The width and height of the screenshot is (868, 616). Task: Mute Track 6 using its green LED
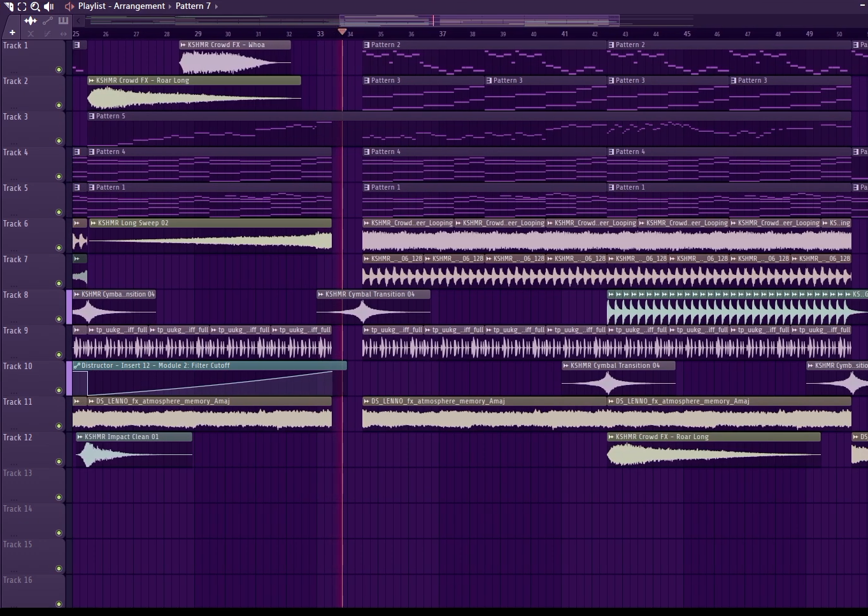(59, 248)
